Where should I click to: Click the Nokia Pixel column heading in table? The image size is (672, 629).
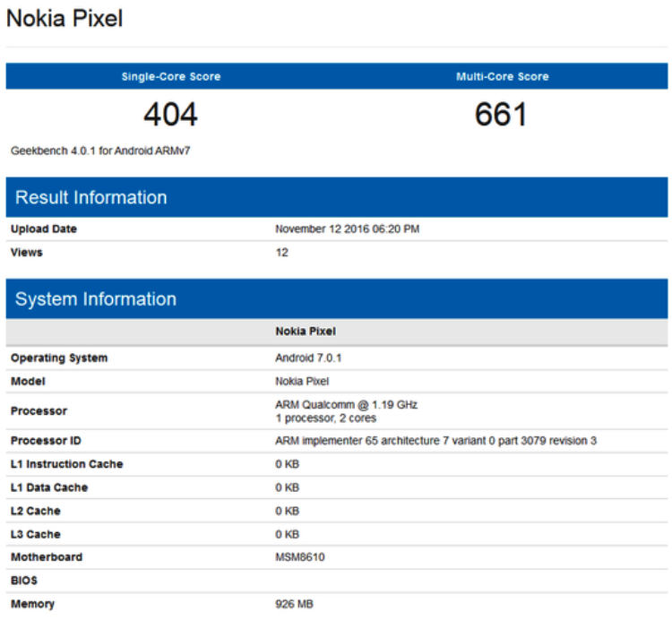pyautogui.click(x=306, y=332)
